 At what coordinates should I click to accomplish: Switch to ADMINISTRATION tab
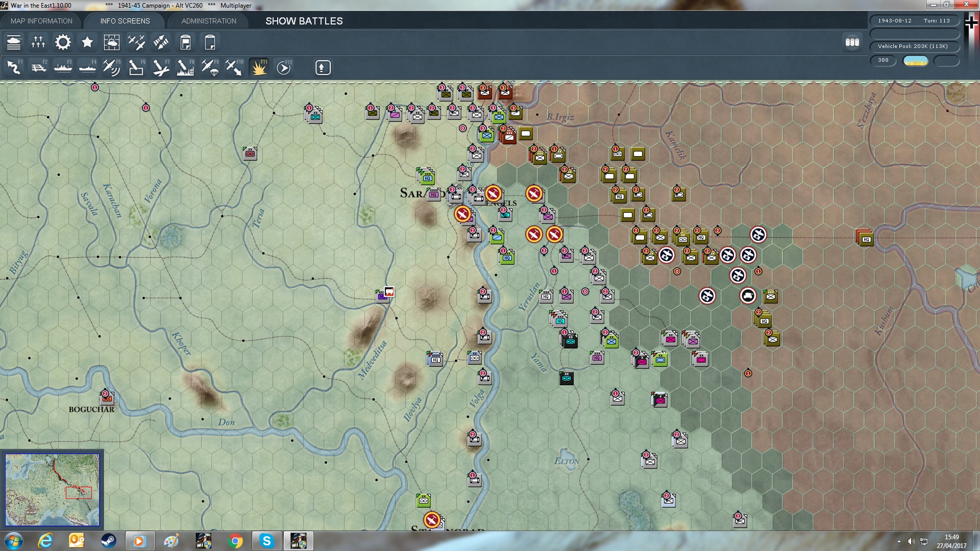point(209,21)
